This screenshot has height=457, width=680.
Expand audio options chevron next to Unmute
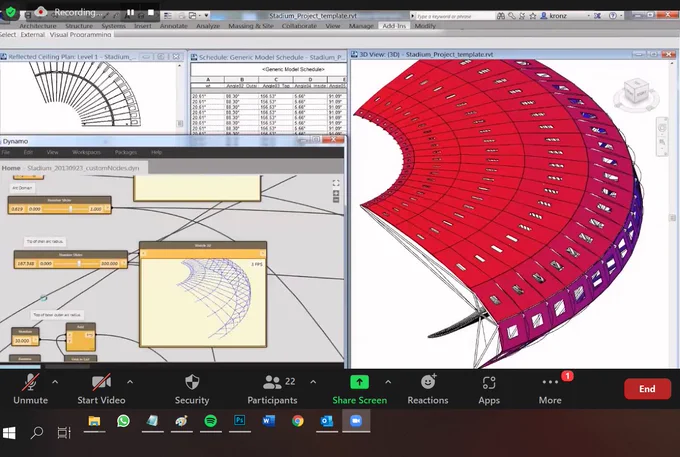pyautogui.click(x=55, y=382)
